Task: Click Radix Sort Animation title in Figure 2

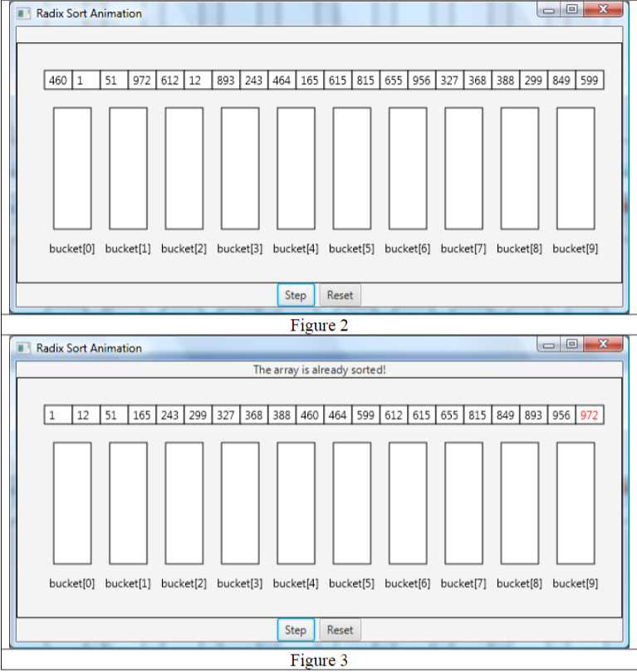Action: [89, 14]
